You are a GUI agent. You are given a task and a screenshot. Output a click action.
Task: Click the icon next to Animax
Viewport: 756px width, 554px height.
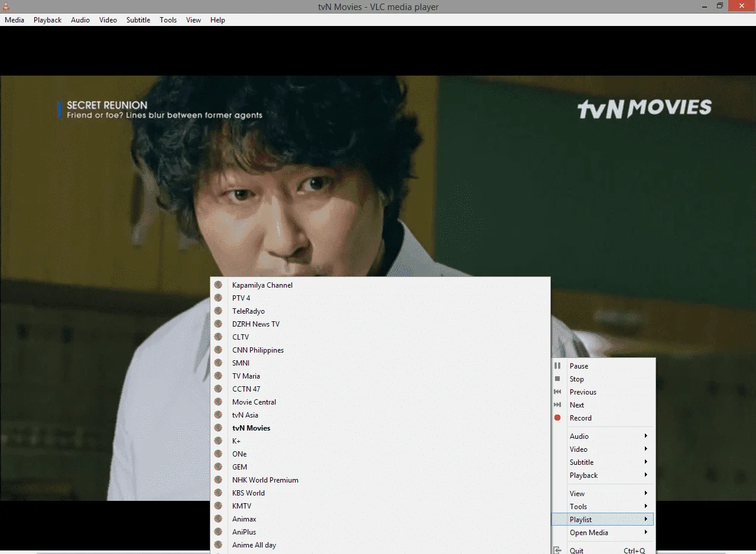(218, 519)
